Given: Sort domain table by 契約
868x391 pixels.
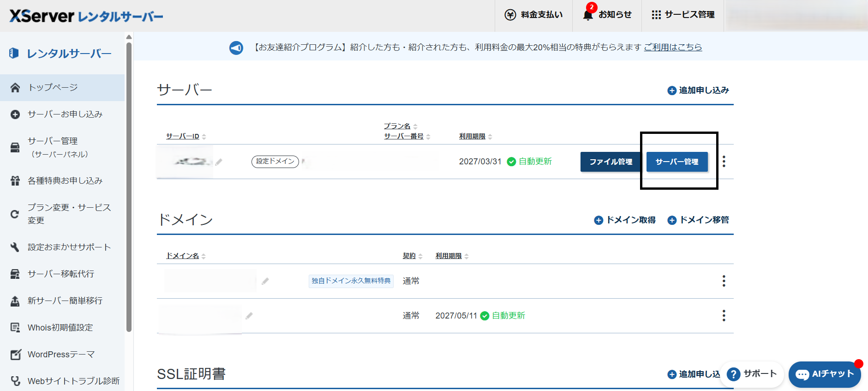Looking at the screenshot, I should pyautogui.click(x=413, y=256).
